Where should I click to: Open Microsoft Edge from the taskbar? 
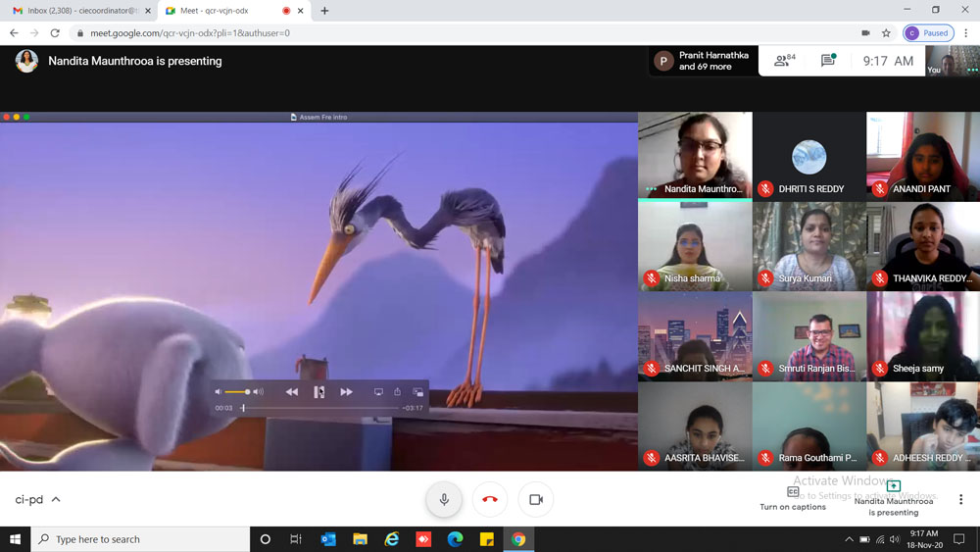[x=455, y=539]
